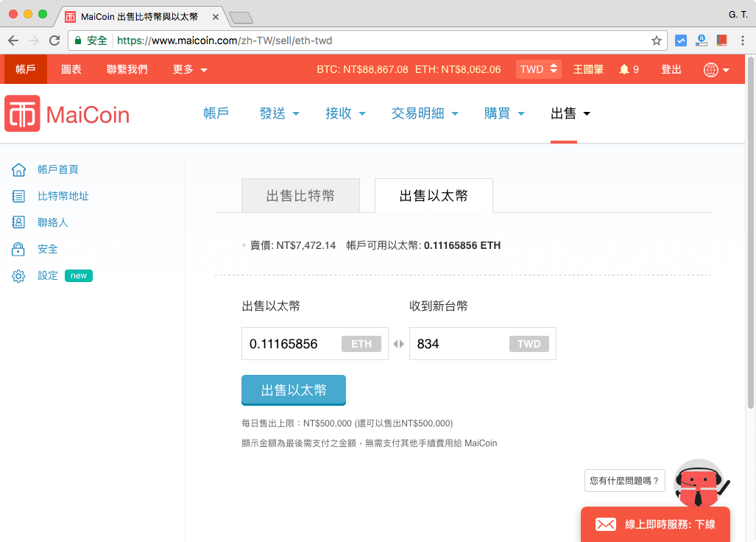Click the 聯絡人 contact icon
The height and width of the screenshot is (542, 756).
pyautogui.click(x=18, y=222)
